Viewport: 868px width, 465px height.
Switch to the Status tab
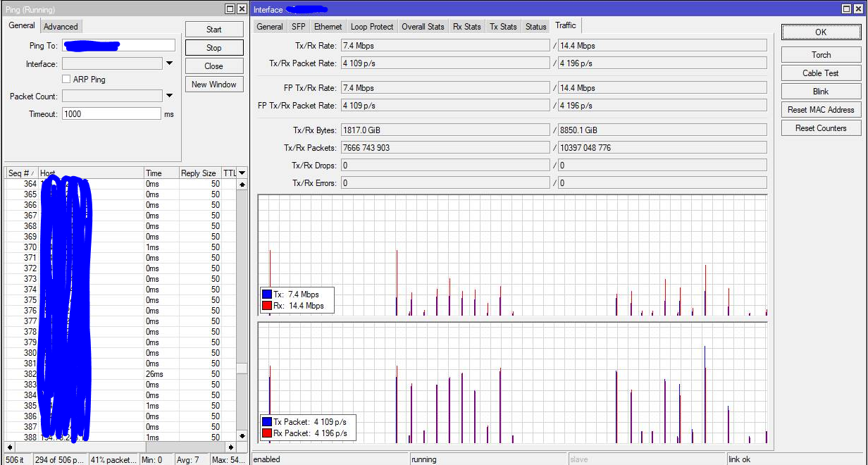click(535, 27)
